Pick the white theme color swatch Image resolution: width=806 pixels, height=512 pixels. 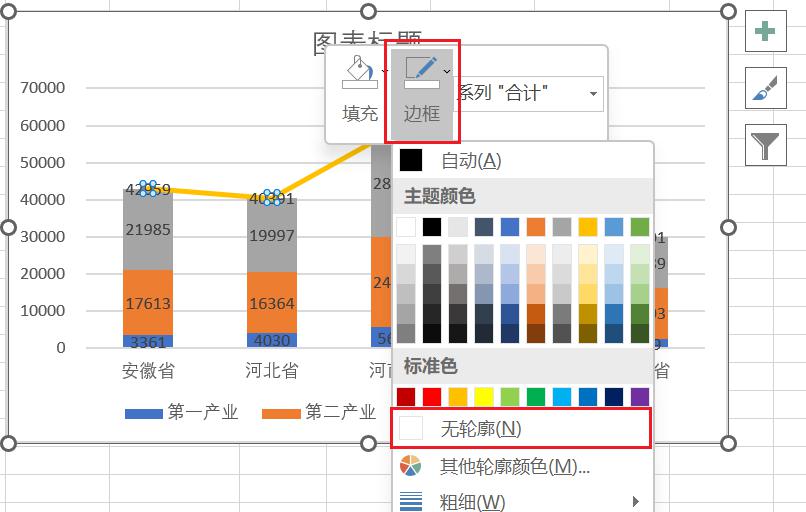[x=406, y=227]
